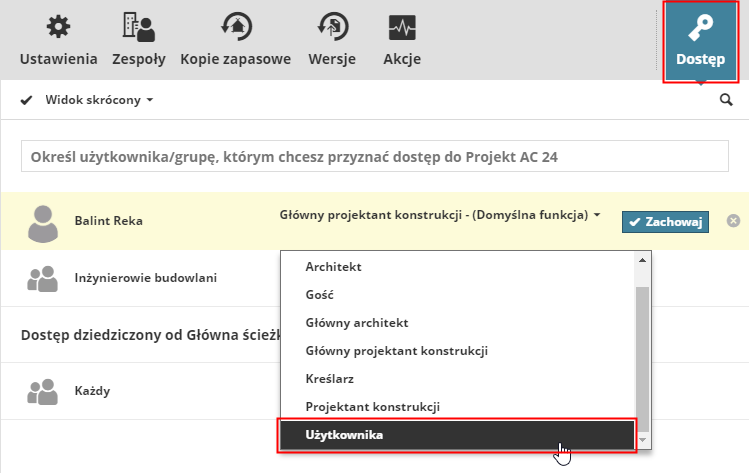Click the Inżynierowie budowlani group icon
Screen dimensions: 749x473
tap(42, 279)
